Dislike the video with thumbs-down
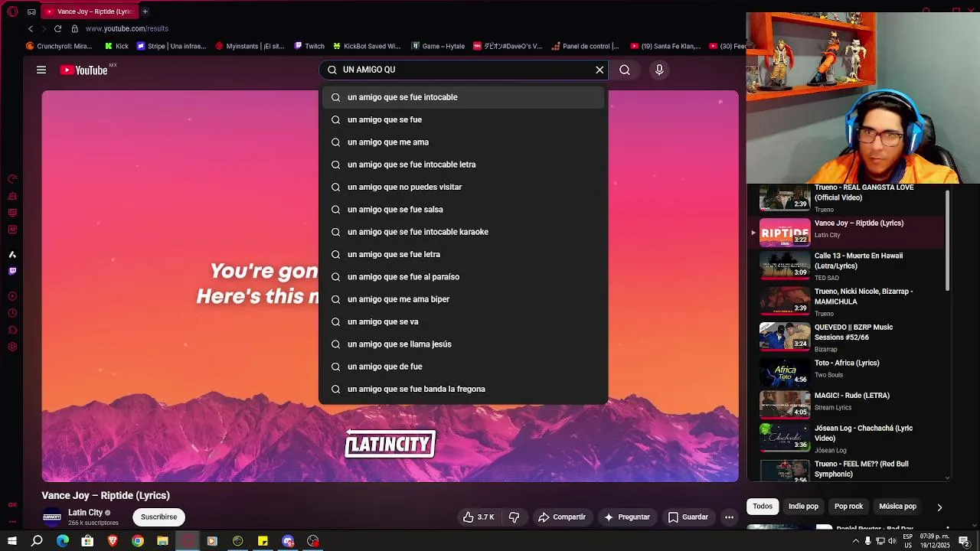Screen dimensions: 980x551 514,517
